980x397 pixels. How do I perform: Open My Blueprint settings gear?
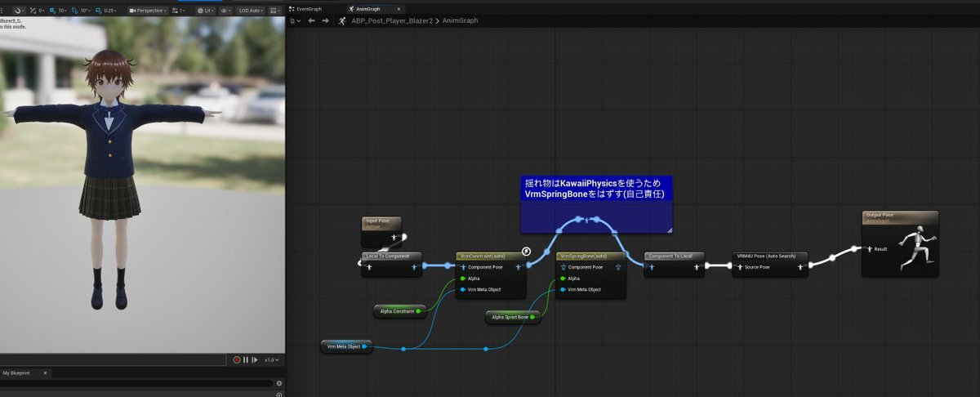(x=278, y=383)
